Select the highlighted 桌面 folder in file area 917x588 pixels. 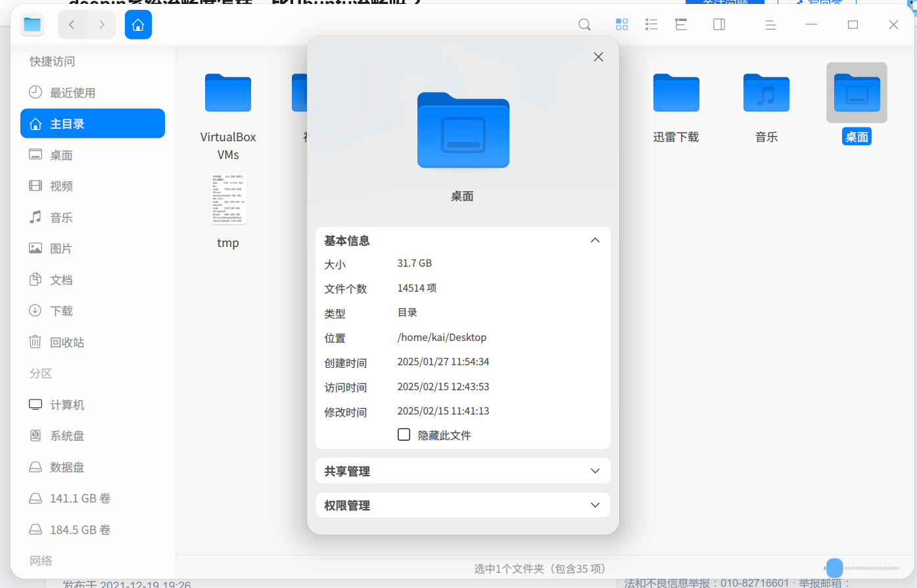tap(857, 93)
